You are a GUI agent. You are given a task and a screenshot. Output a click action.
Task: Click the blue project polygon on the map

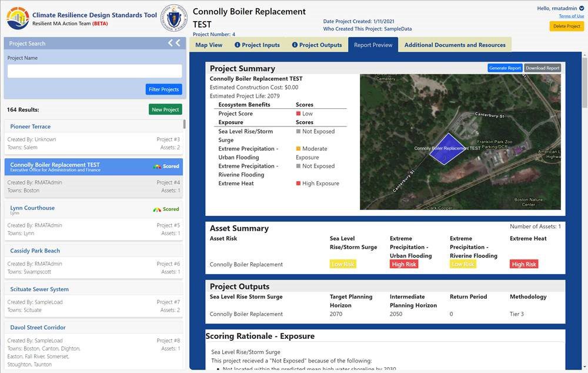point(447,149)
